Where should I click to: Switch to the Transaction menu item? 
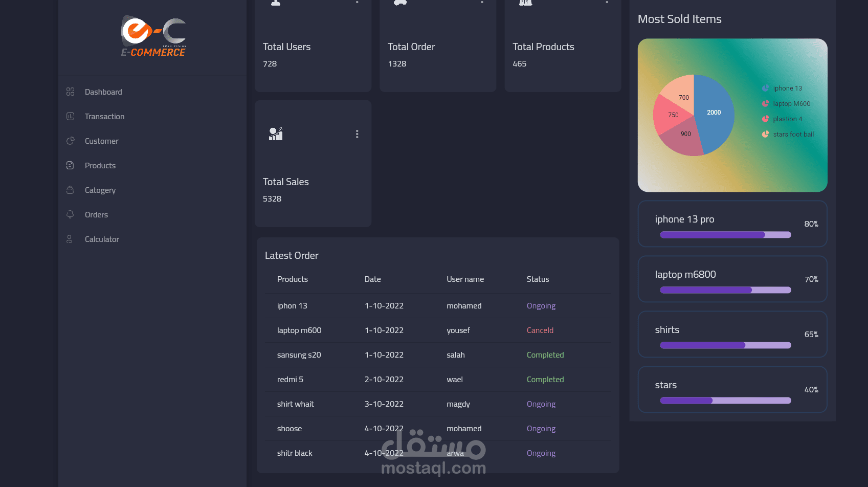click(x=104, y=116)
